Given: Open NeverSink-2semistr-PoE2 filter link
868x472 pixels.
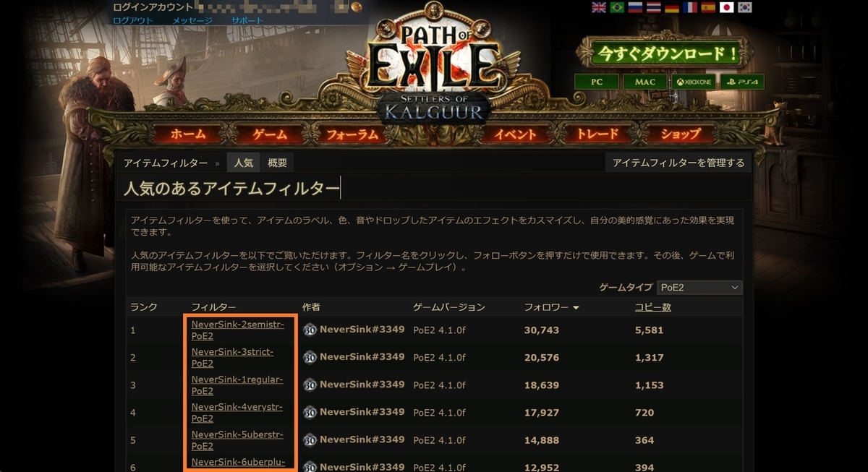Looking at the screenshot, I should coord(237,330).
